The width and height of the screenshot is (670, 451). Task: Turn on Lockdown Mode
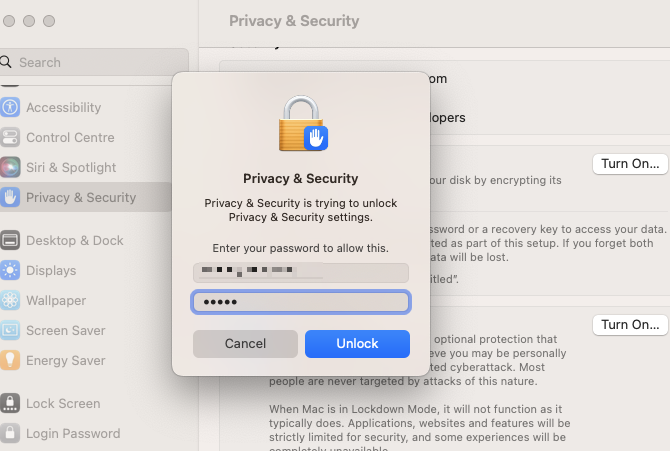(x=630, y=325)
